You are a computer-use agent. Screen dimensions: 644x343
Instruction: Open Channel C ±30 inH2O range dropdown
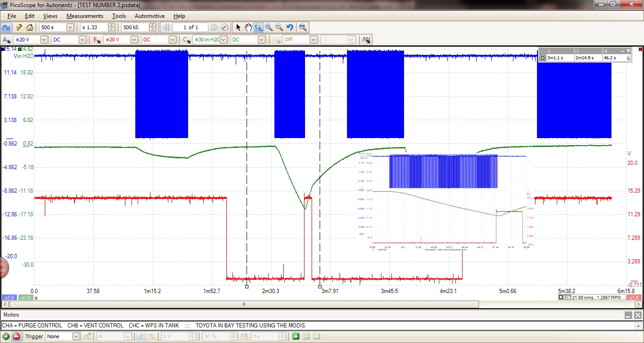(x=223, y=40)
